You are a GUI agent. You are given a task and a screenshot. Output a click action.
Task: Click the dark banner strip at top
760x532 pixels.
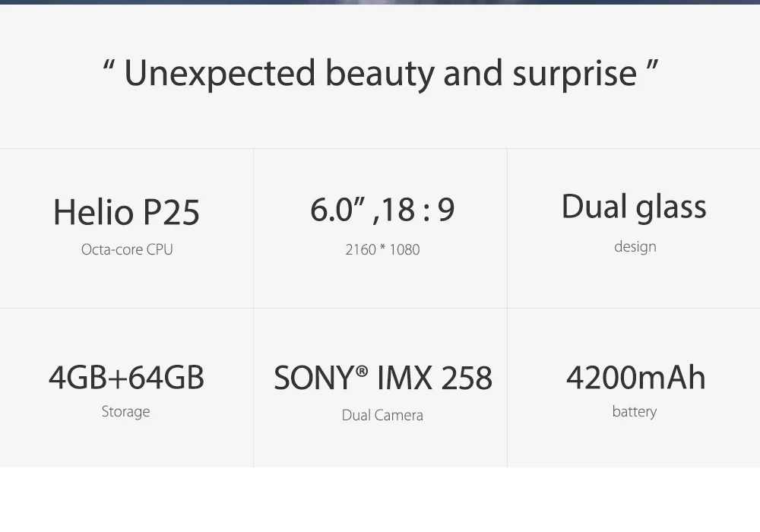380,2
